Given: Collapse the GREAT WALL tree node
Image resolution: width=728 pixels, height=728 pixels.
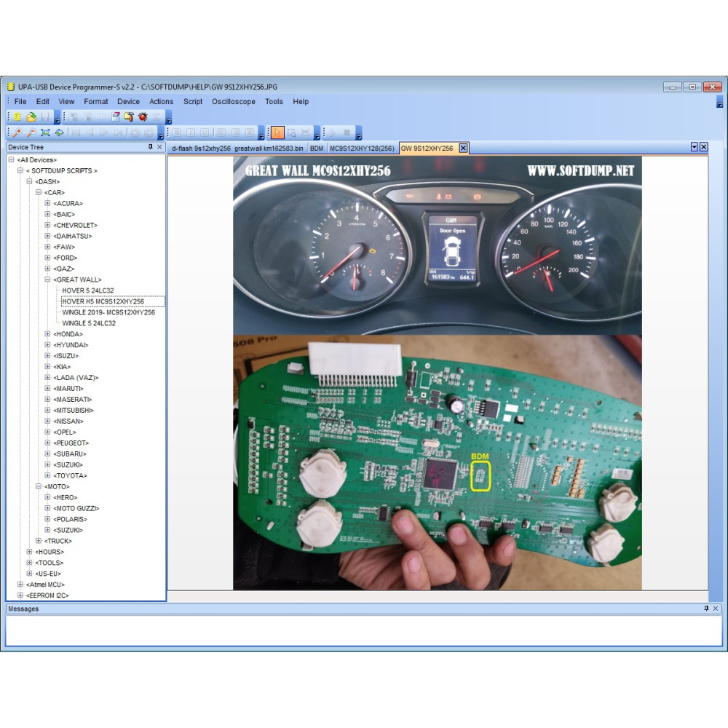Looking at the screenshot, I should [47, 280].
